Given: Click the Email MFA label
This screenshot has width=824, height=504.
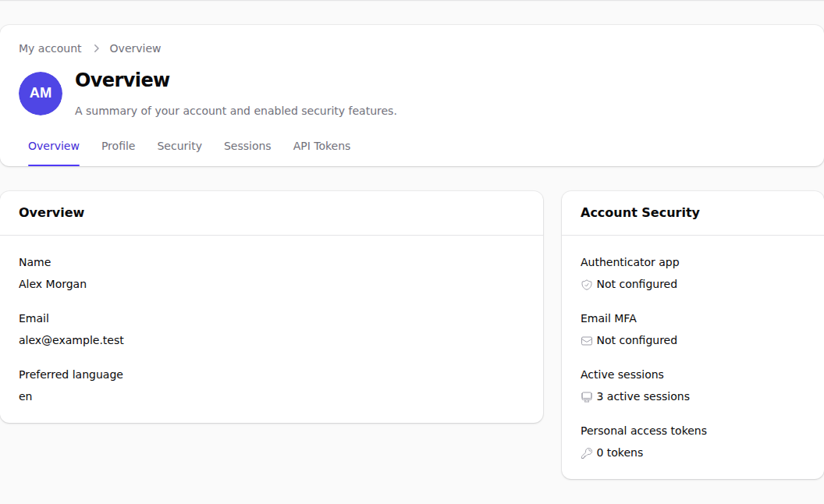Looking at the screenshot, I should (609, 318).
